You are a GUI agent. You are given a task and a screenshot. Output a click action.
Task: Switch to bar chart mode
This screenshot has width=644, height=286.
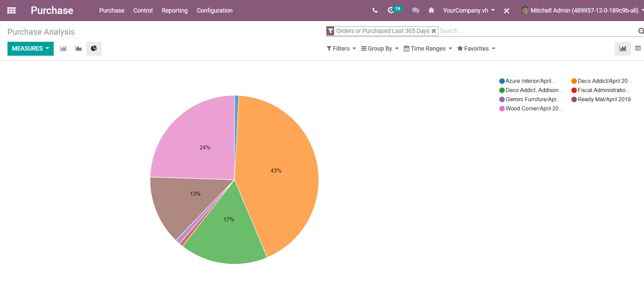tap(63, 49)
